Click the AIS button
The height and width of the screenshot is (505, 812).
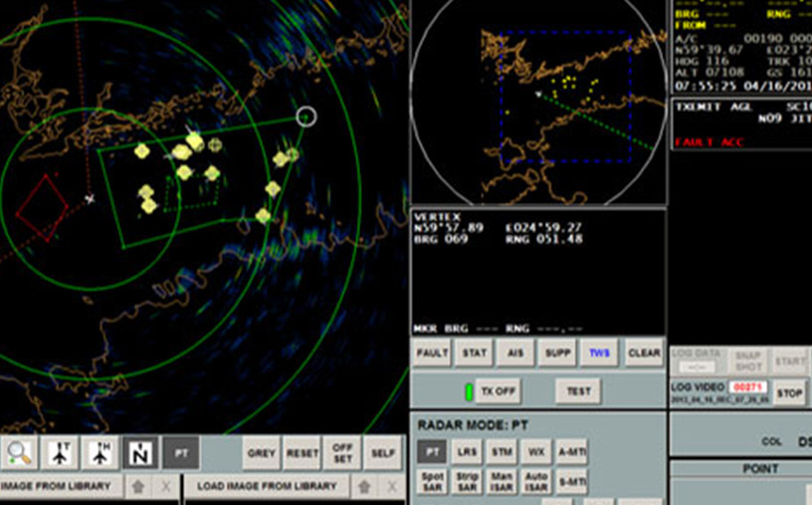coord(515,353)
